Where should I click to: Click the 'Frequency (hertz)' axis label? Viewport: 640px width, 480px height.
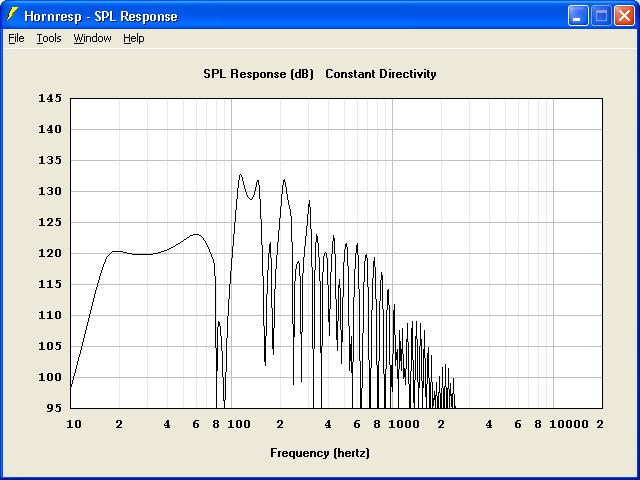tap(320, 453)
